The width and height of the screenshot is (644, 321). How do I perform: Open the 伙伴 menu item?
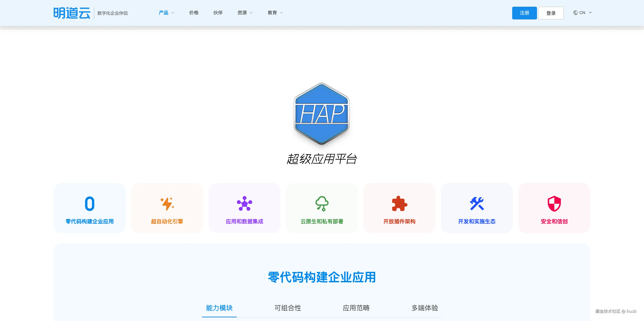tap(218, 13)
